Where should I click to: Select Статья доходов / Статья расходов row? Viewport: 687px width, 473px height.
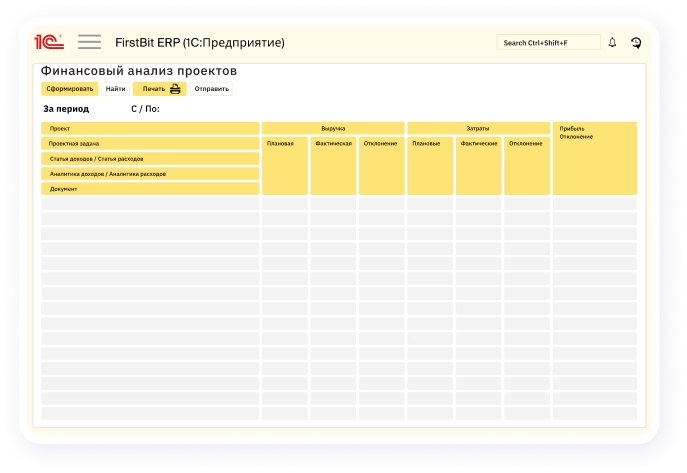150,159
